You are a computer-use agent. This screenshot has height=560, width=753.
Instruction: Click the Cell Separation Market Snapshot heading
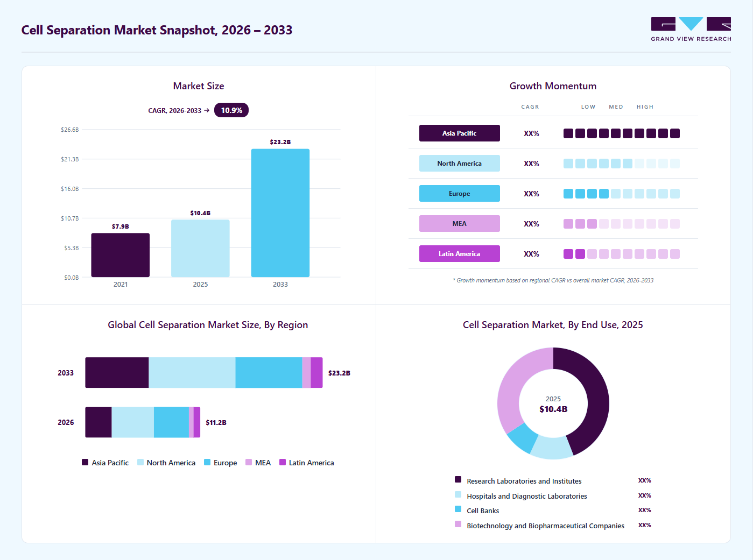[157, 30]
